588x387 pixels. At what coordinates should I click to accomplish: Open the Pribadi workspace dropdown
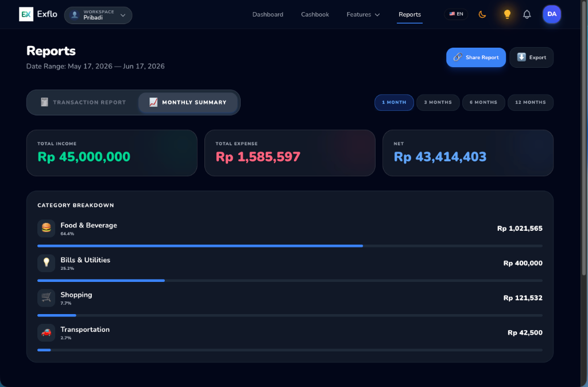point(98,15)
